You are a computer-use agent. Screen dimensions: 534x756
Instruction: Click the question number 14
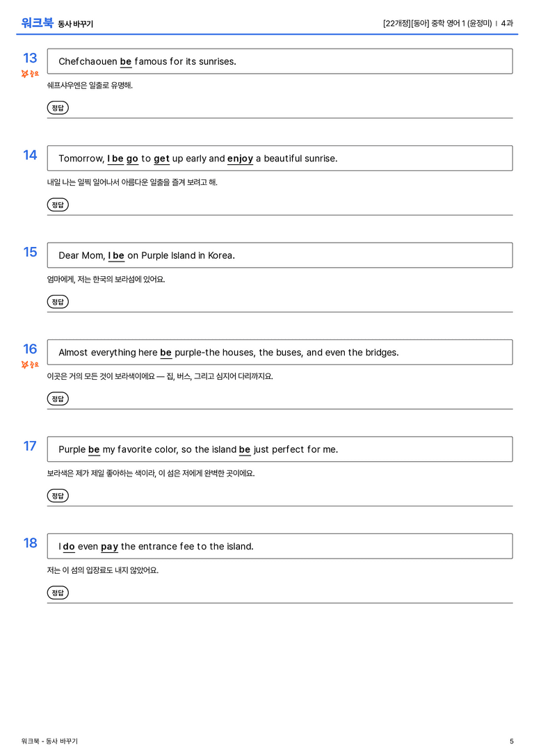point(30,155)
